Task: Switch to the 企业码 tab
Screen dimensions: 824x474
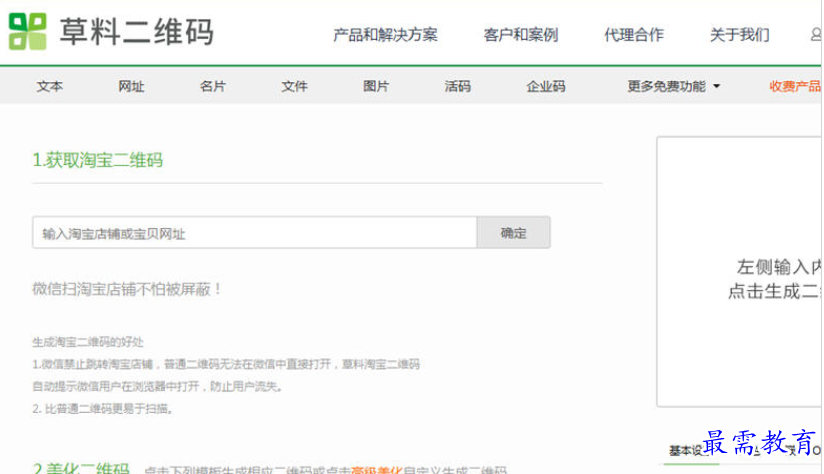Action: click(545, 86)
